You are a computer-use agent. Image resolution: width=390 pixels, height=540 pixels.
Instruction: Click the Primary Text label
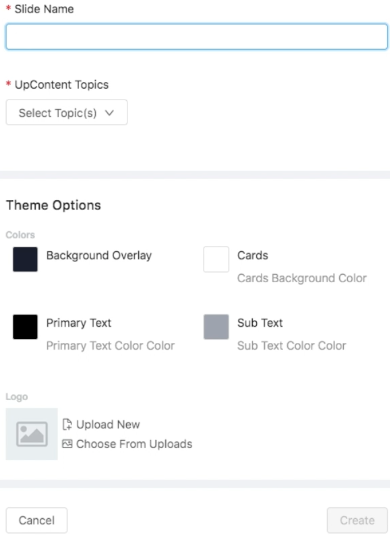pos(79,323)
